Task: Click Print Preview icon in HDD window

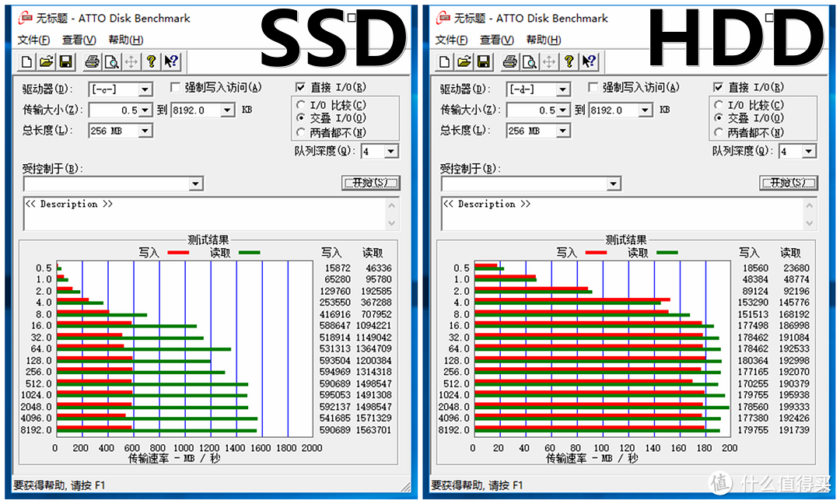Action: [530, 61]
